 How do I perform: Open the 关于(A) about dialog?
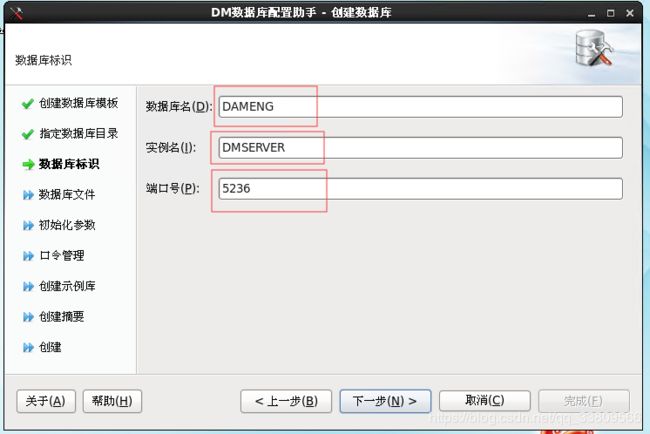point(46,401)
